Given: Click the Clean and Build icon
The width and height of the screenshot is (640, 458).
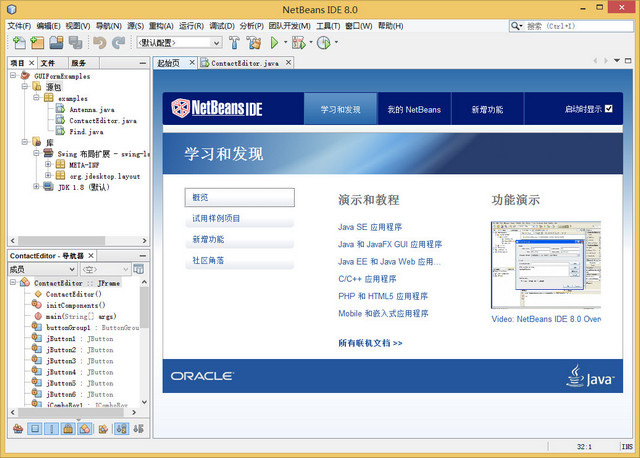Looking at the screenshot, I should click(254, 43).
